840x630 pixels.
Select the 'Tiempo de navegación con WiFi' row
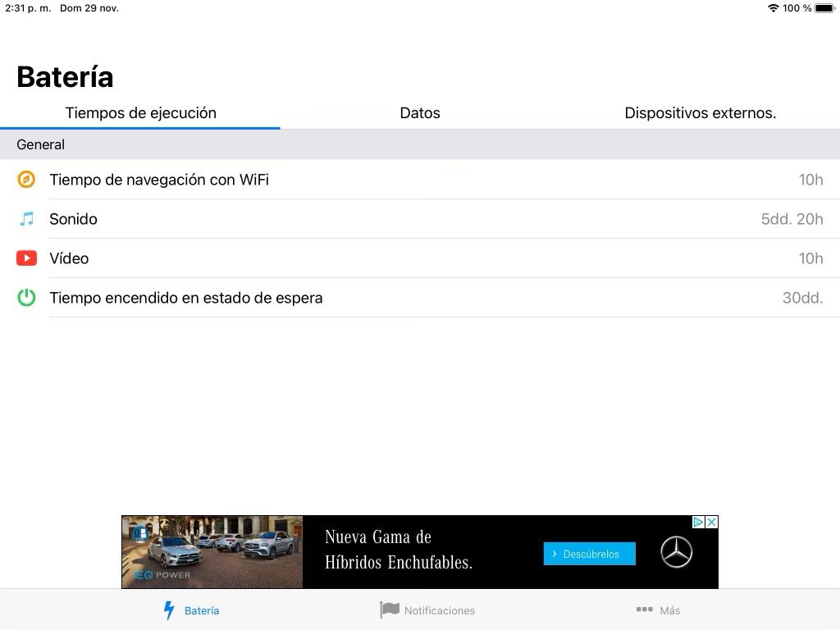tap(420, 180)
